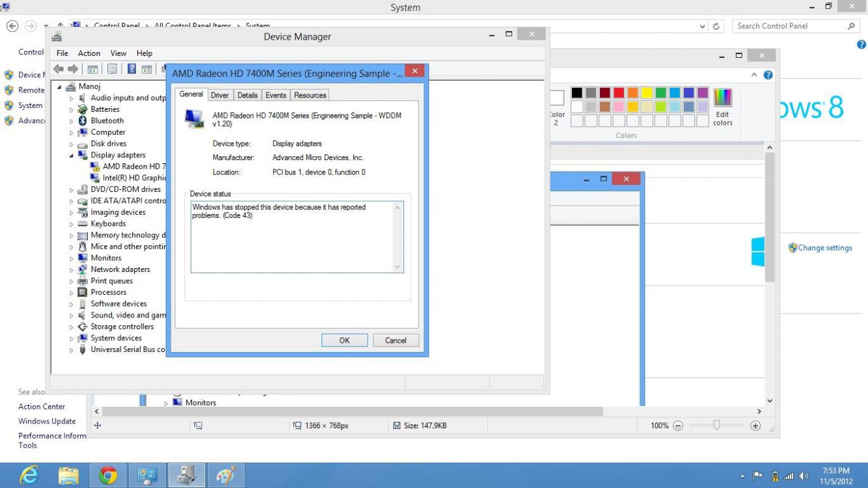This screenshot has height=488, width=868.
Task: Expand the Computer tree node
Action: pyautogui.click(x=72, y=132)
